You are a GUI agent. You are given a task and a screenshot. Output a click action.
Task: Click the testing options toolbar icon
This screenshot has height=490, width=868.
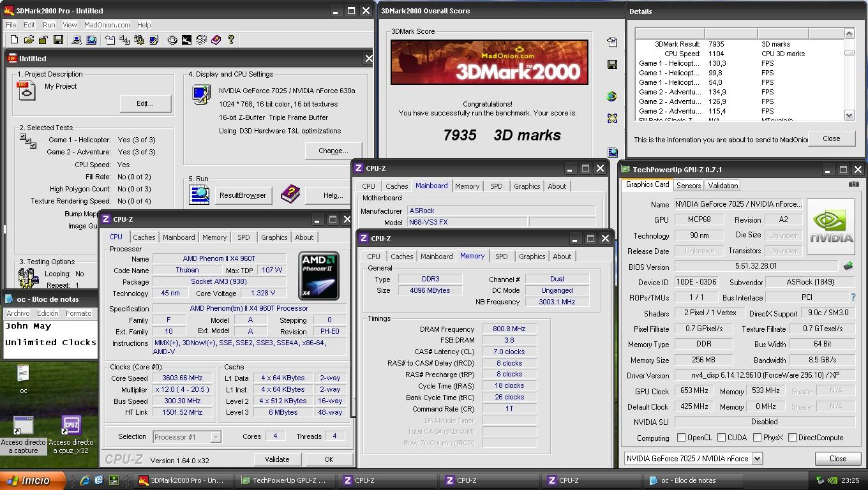[139, 40]
